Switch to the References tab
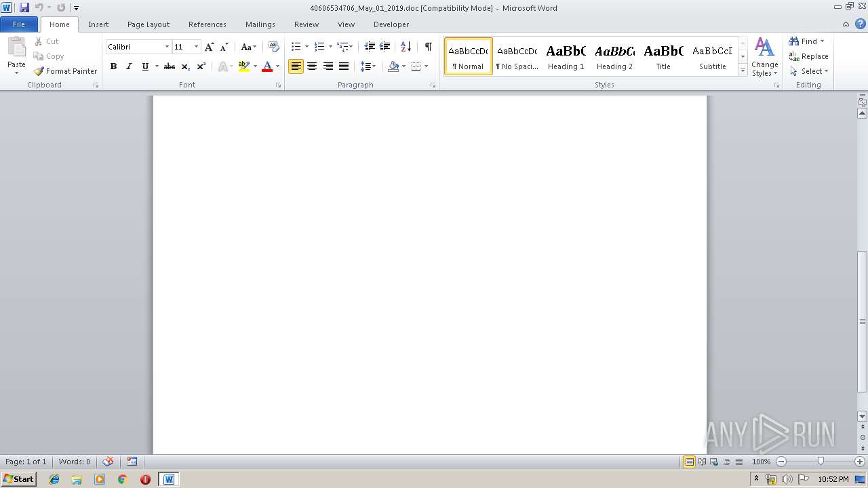This screenshot has width=868, height=488. tap(208, 24)
